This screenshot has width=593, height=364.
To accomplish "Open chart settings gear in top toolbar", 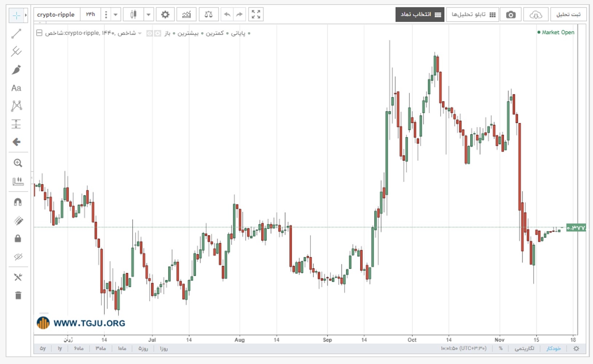I will click(x=165, y=15).
